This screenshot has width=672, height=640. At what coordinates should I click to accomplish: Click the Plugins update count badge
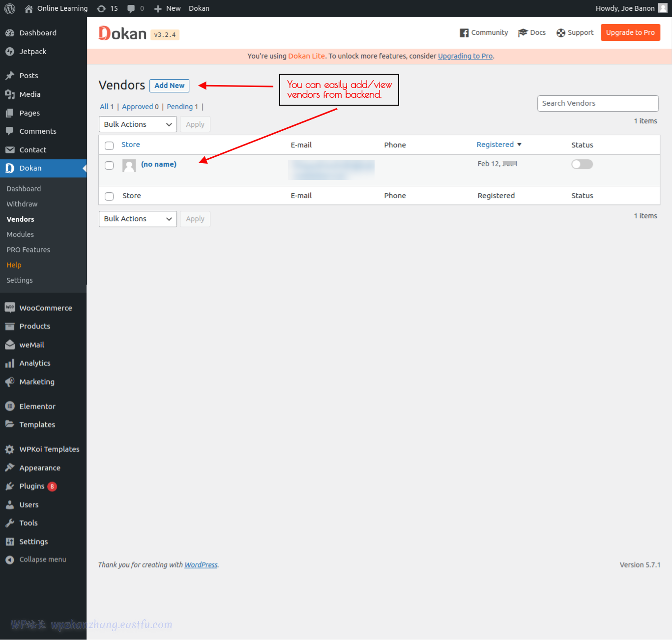click(52, 487)
